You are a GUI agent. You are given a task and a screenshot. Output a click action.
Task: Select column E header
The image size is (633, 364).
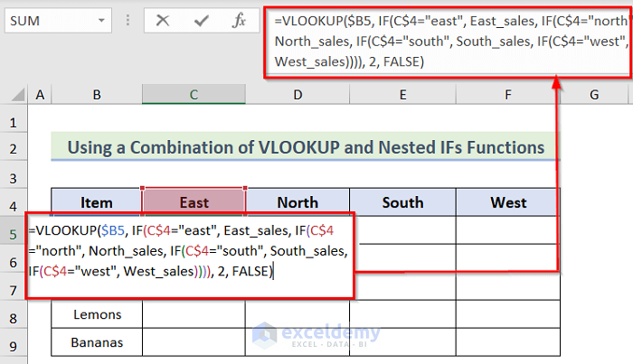[x=402, y=95]
